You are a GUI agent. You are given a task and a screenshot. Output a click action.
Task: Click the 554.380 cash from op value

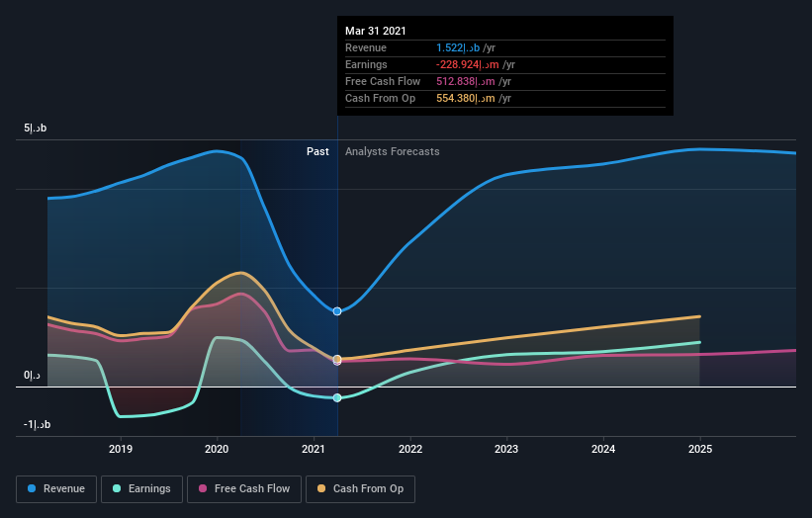465,98
